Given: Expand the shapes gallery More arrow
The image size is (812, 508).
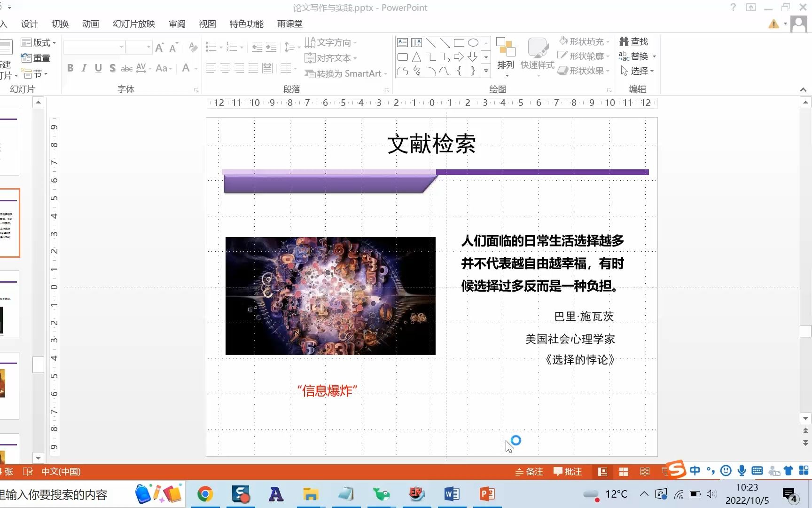Looking at the screenshot, I should click(486, 71).
